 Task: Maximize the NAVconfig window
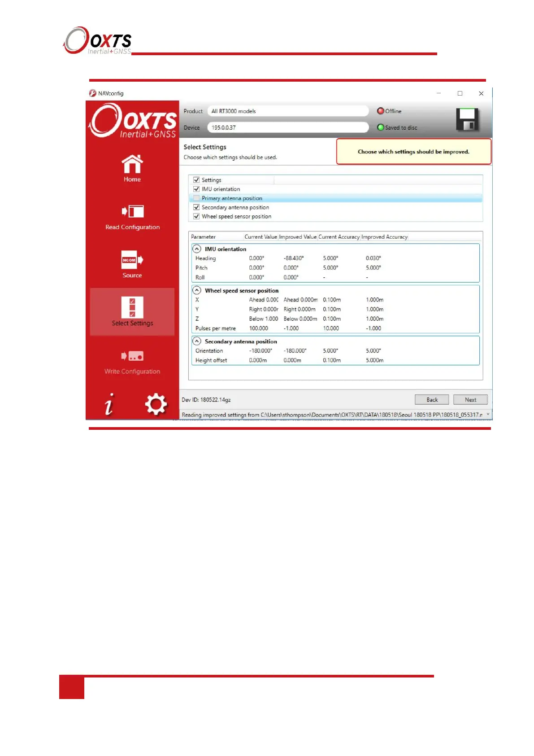(x=460, y=93)
